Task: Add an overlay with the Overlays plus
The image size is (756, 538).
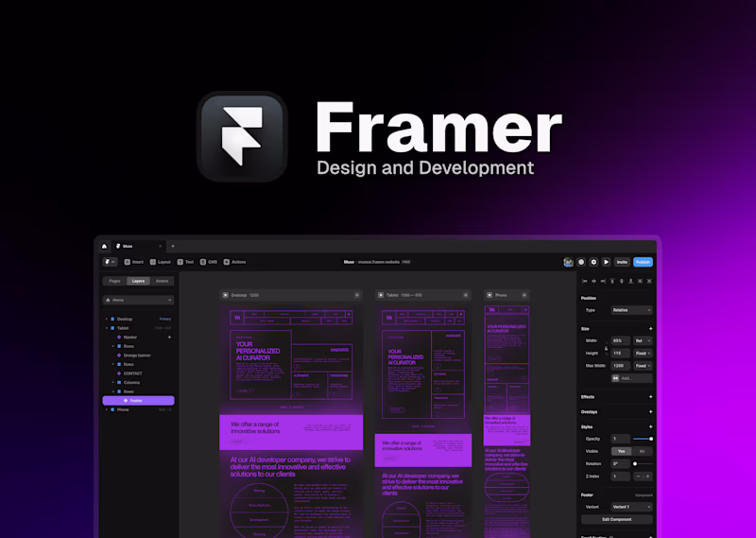Action: pos(650,411)
